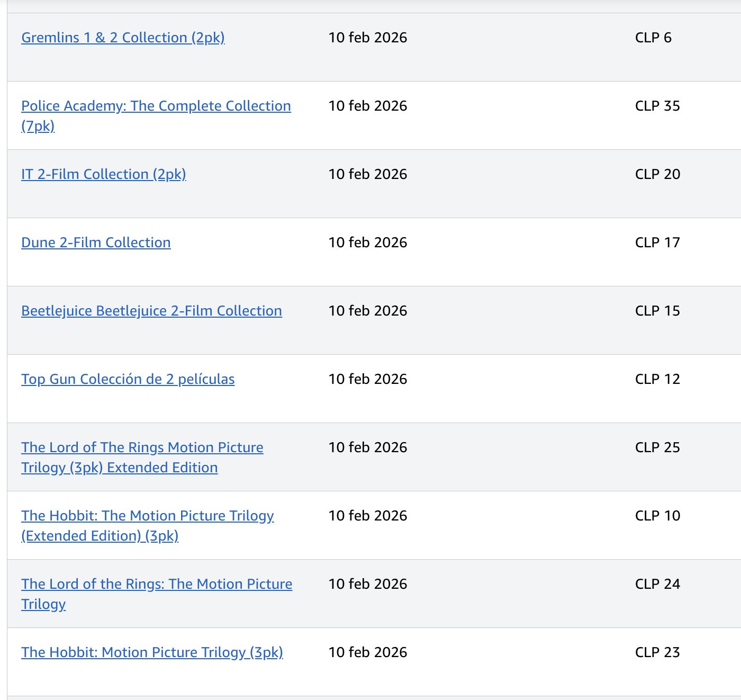Select the CLP 17 price value
Image resolution: width=741 pixels, height=700 pixels.
[657, 243]
